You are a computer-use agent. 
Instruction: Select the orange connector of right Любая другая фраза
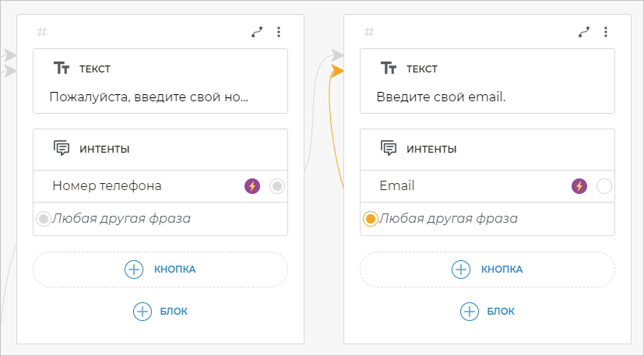[x=371, y=219]
